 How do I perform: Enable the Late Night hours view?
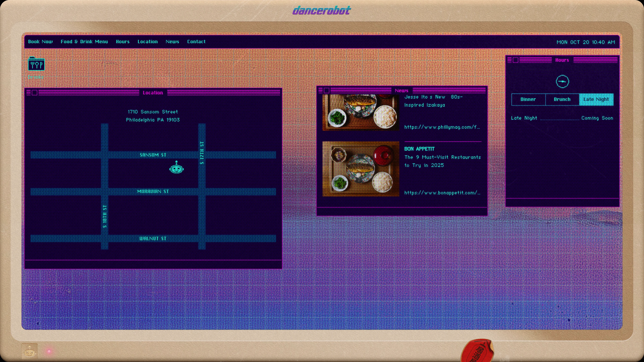tap(596, 99)
